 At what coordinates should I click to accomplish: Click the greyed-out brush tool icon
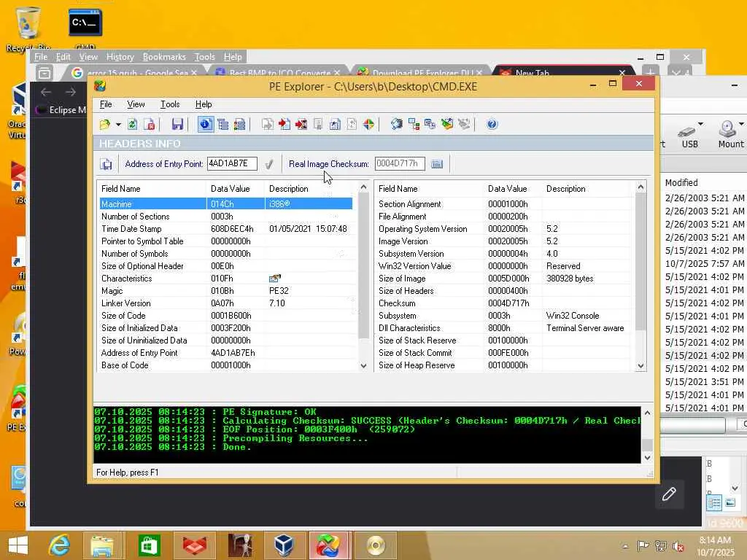(464, 125)
